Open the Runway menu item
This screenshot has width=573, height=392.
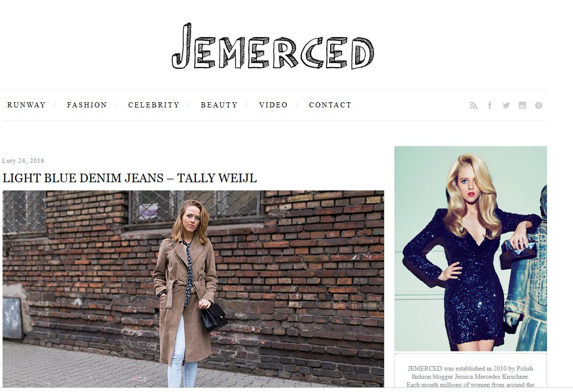point(26,105)
